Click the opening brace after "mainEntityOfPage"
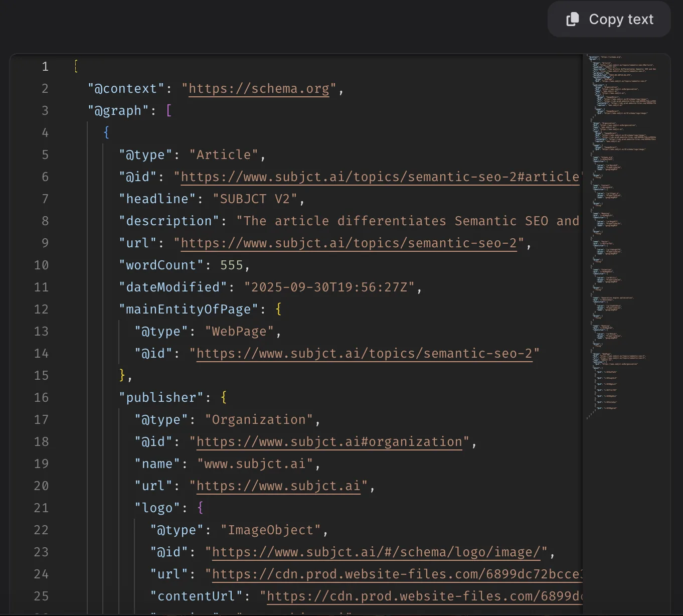 (278, 310)
